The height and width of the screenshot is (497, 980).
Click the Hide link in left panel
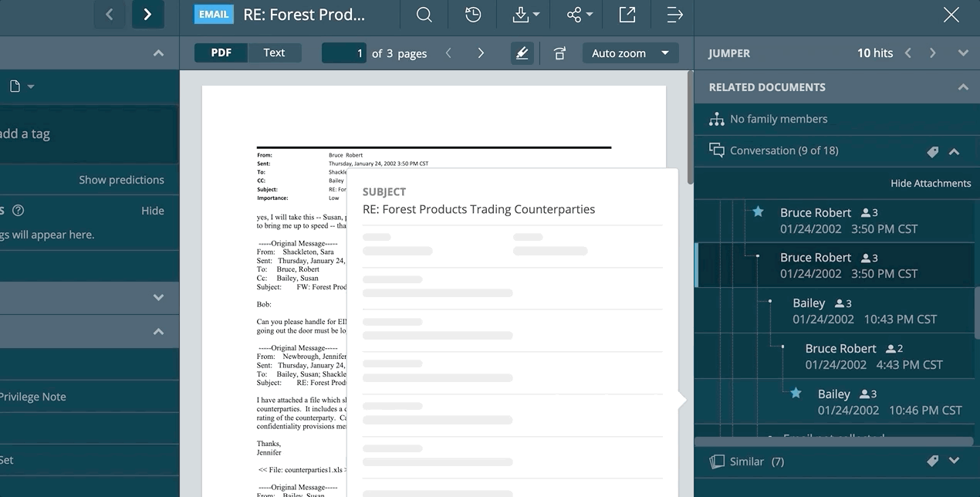(x=153, y=211)
